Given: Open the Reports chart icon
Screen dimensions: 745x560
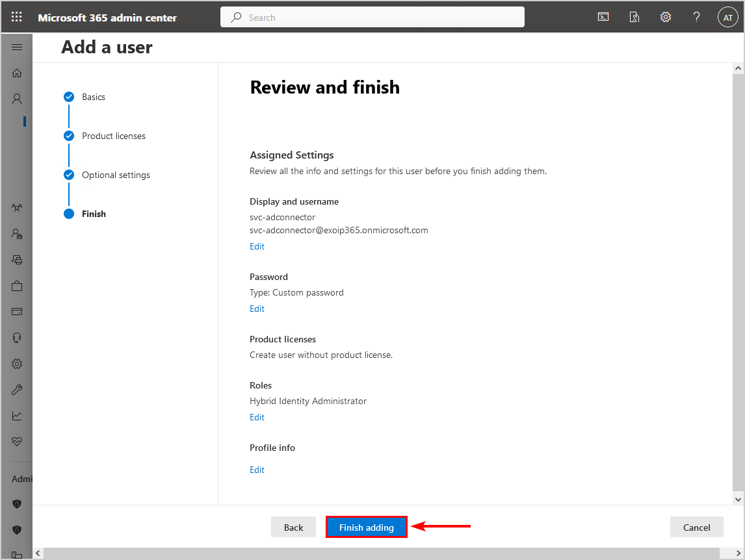Looking at the screenshot, I should pos(17,416).
